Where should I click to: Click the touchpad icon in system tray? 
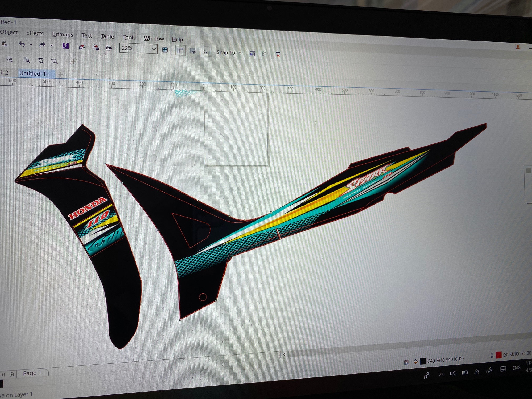coord(503,369)
